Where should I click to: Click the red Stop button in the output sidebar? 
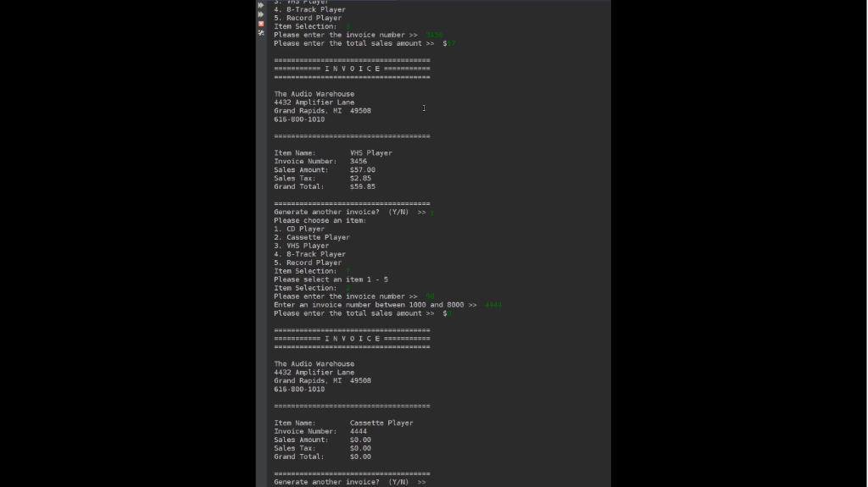(261, 24)
